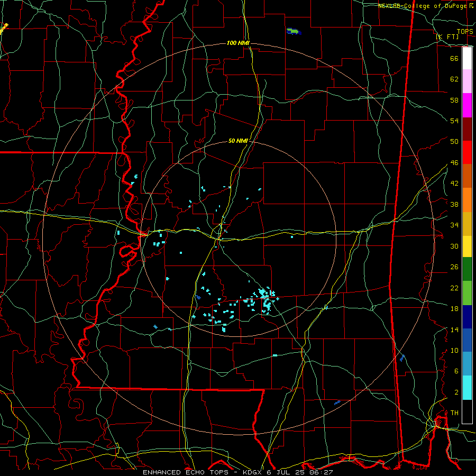The height and width of the screenshot is (476, 476).
Task: Click the light orange legend swatch
Action: coord(467,200)
